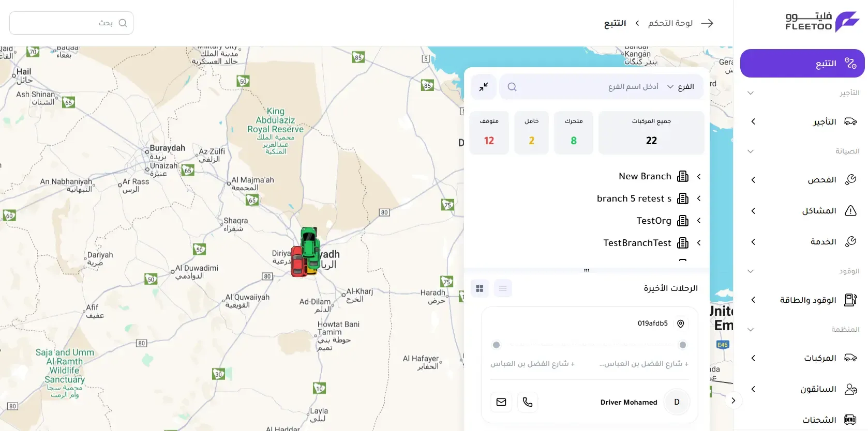Click the trip end point dot
Viewport: 868px width, 431px height.
497,345
